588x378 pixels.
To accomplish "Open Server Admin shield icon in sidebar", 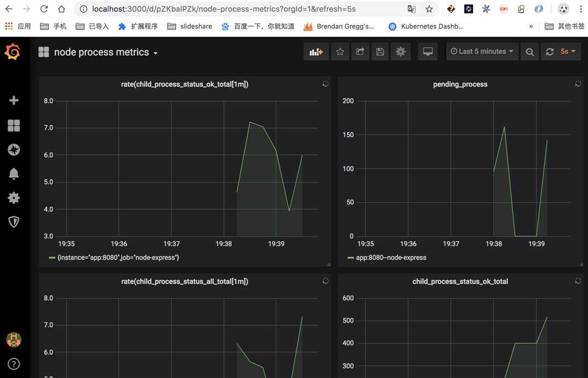I will 14,222.
